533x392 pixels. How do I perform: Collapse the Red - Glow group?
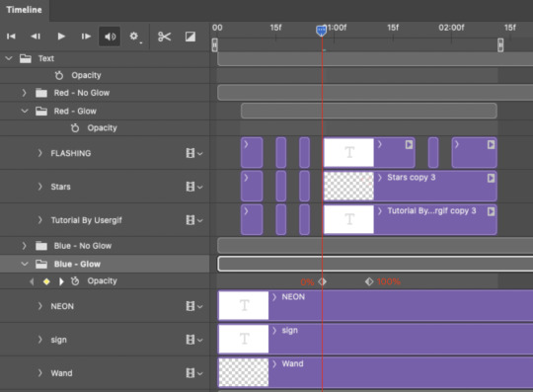coord(25,111)
